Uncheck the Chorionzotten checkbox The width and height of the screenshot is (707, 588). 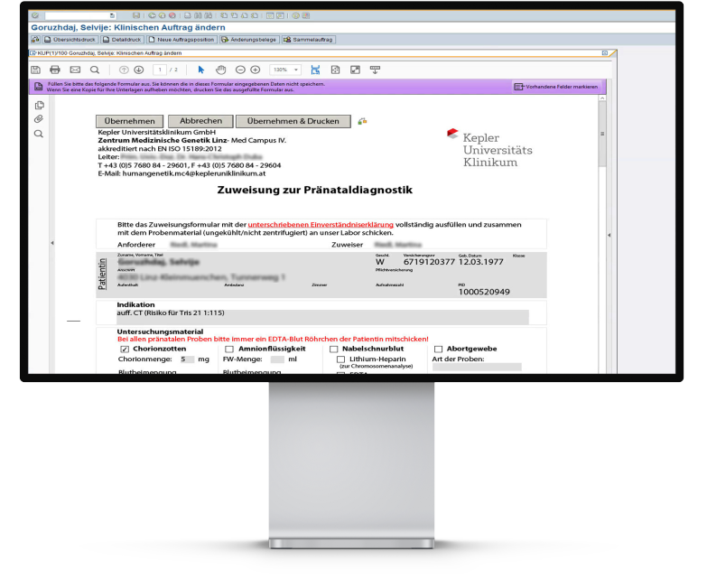pos(125,349)
